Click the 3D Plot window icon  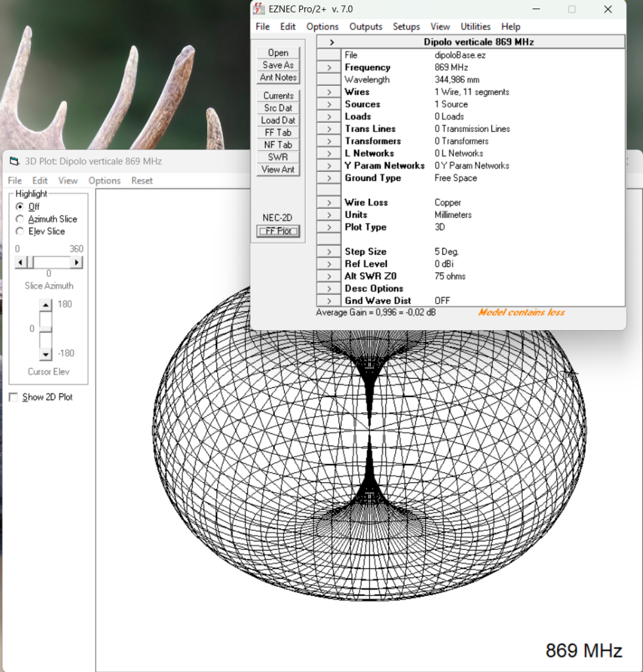[x=14, y=161]
